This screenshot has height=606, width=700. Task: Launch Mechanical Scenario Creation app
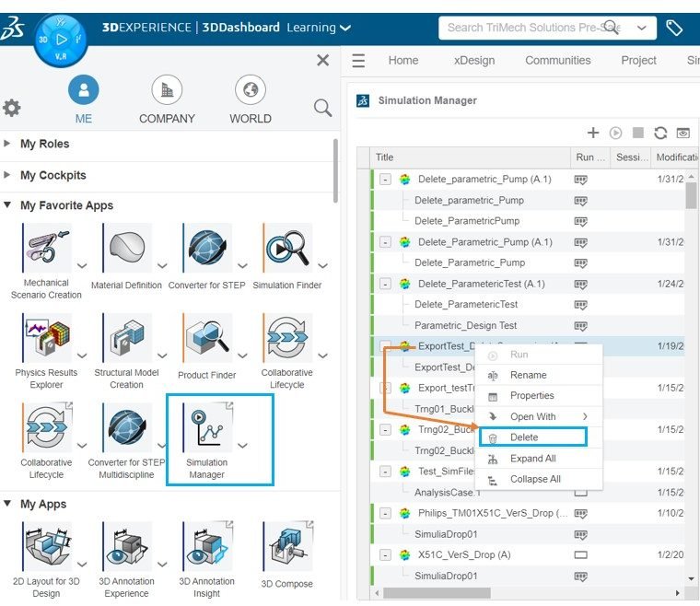click(x=46, y=248)
